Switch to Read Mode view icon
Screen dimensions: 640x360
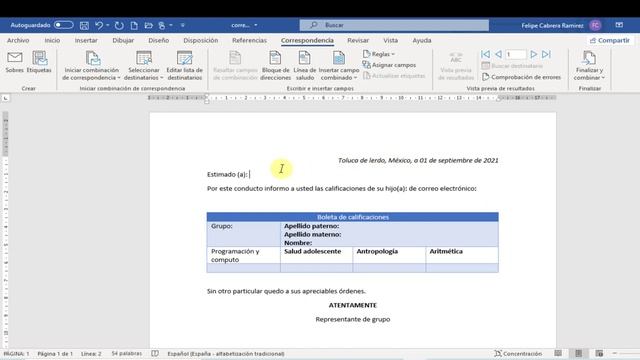click(558, 353)
